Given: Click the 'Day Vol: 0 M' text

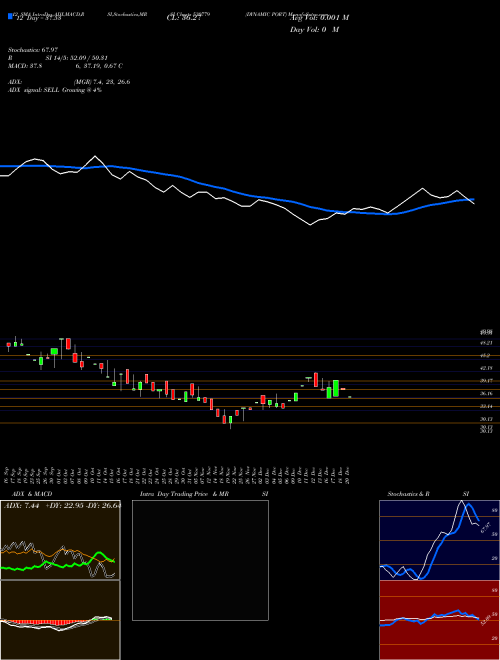Looking at the screenshot, I should point(314,30).
